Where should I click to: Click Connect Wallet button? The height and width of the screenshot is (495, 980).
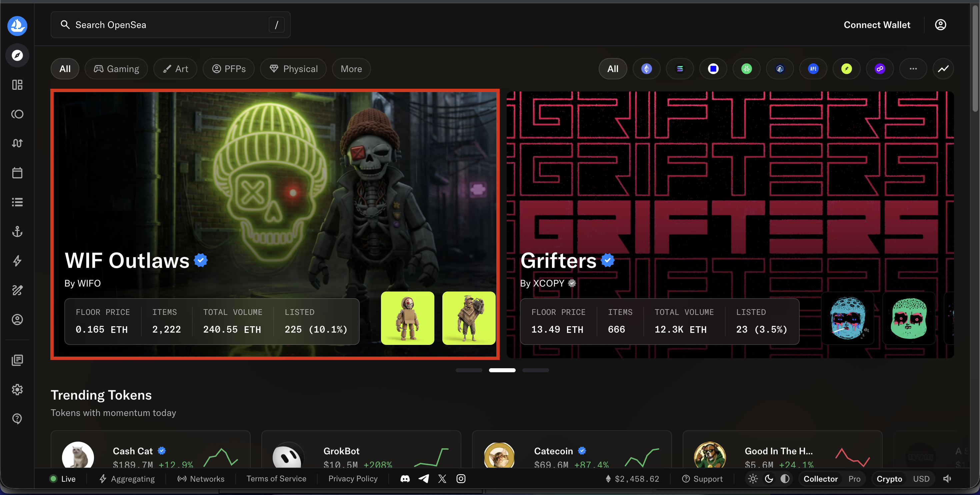pyautogui.click(x=877, y=25)
